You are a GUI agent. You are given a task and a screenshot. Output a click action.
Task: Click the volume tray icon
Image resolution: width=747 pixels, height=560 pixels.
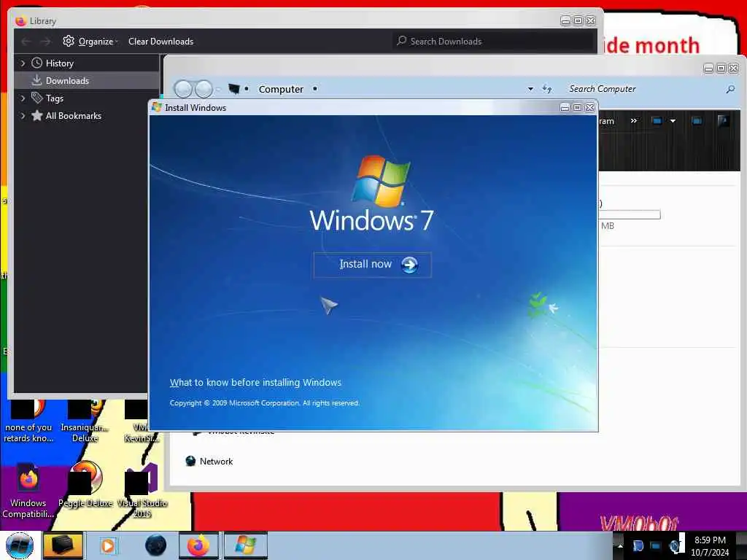[x=675, y=545]
